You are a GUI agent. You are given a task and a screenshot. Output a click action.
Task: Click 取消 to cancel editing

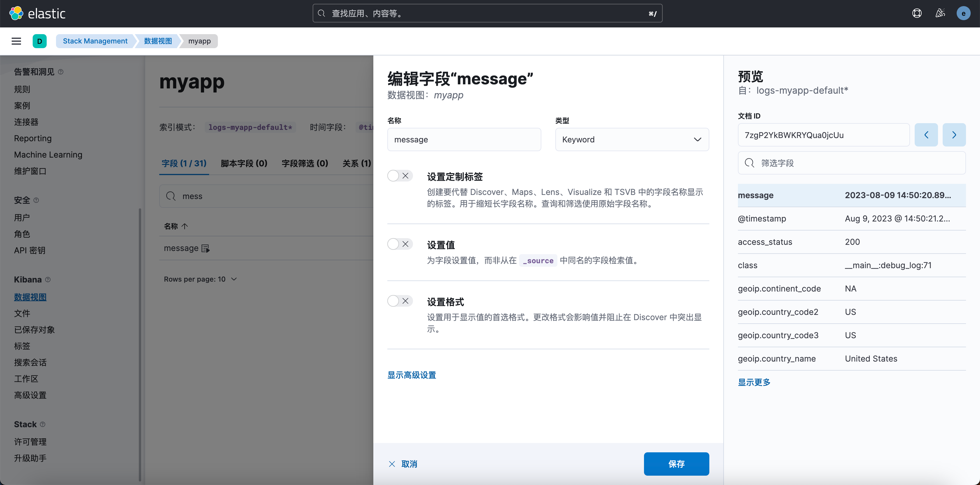(x=403, y=464)
